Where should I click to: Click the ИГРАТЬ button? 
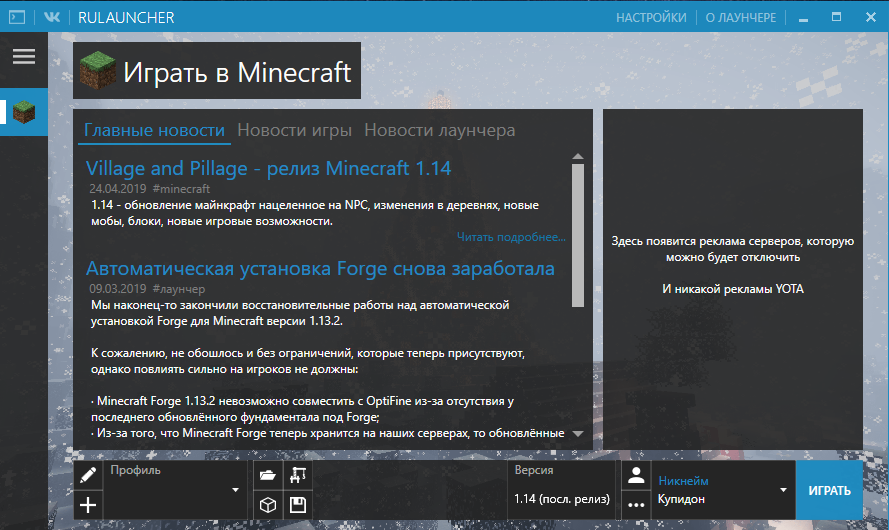829,490
